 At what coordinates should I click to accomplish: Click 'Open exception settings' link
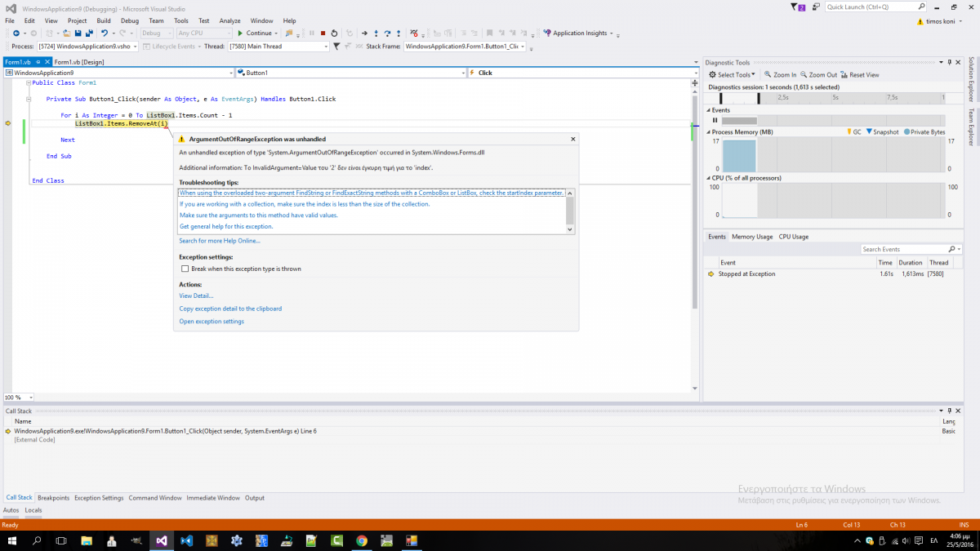[212, 322]
